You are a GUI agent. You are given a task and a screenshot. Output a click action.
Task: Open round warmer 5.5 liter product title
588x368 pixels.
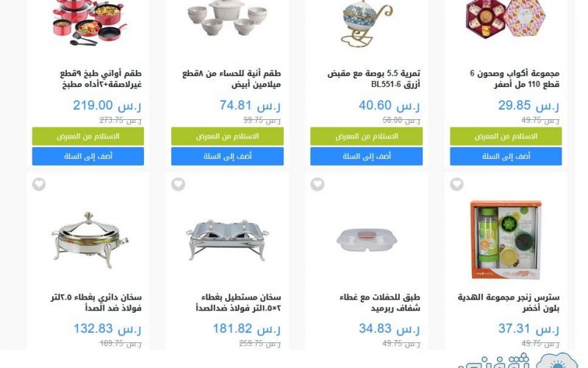[x=96, y=302]
